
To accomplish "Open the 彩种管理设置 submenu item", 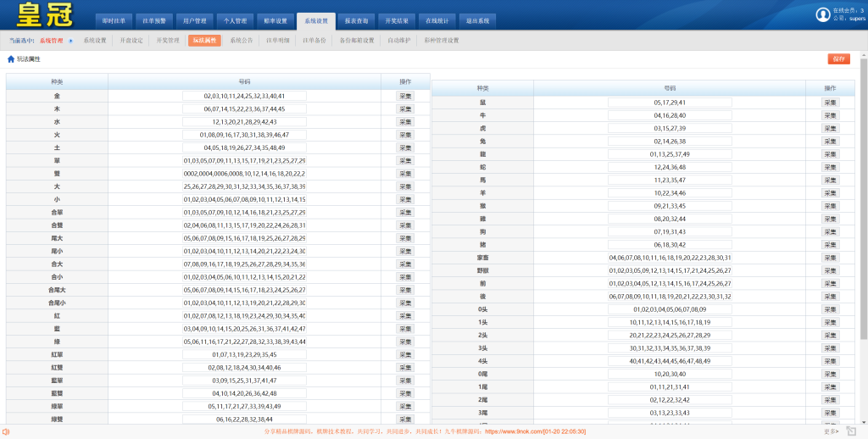I will (442, 41).
